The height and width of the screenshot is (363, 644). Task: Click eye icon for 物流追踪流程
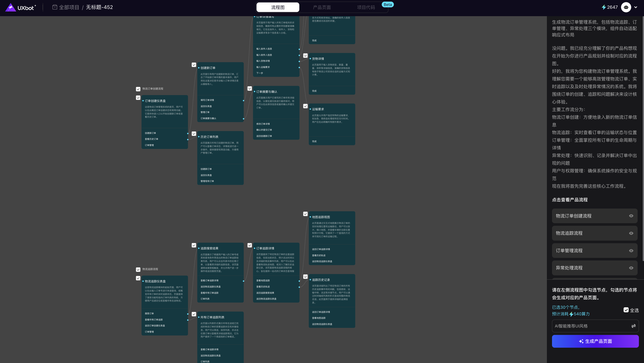click(x=631, y=233)
